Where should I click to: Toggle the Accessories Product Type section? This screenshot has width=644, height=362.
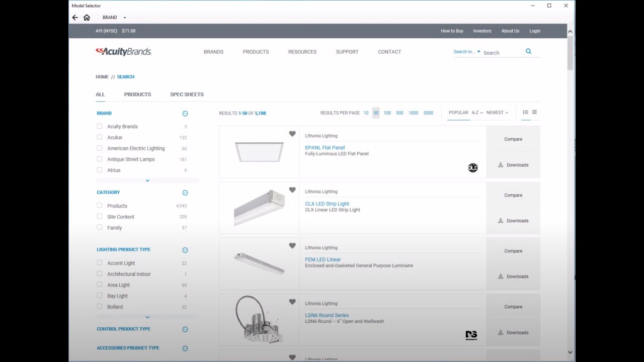(x=185, y=348)
